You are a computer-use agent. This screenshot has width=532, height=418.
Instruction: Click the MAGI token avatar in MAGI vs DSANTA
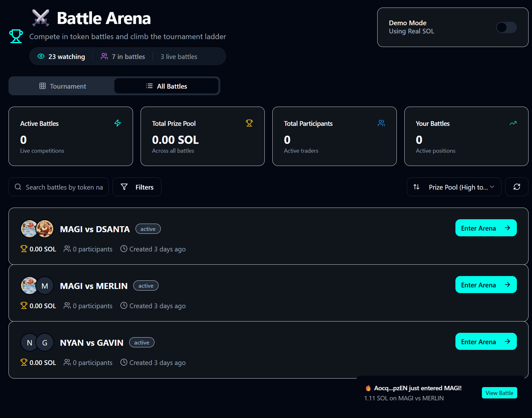29,229
